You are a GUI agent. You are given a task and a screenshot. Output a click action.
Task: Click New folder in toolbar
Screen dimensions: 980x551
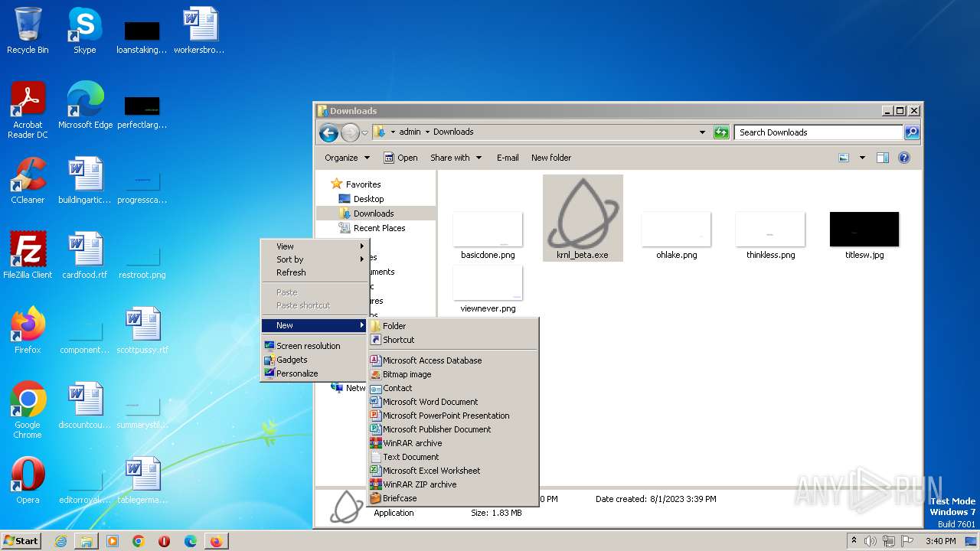coord(551,158)
